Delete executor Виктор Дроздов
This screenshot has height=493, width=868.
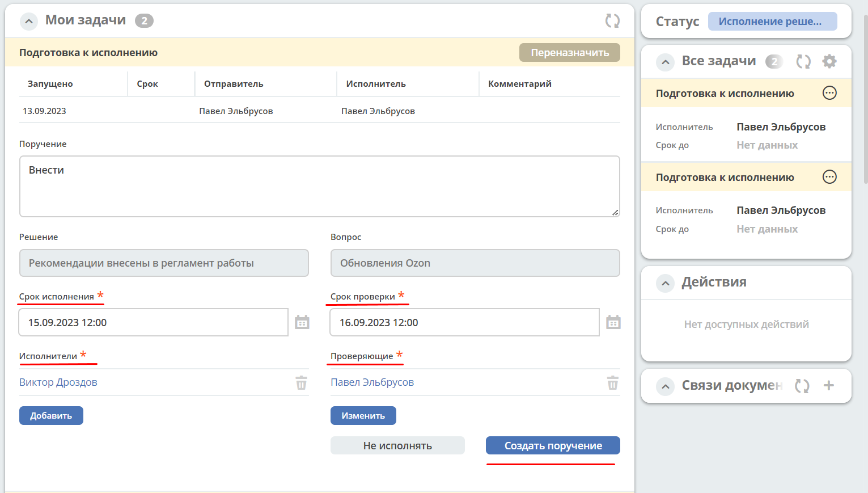302,383
